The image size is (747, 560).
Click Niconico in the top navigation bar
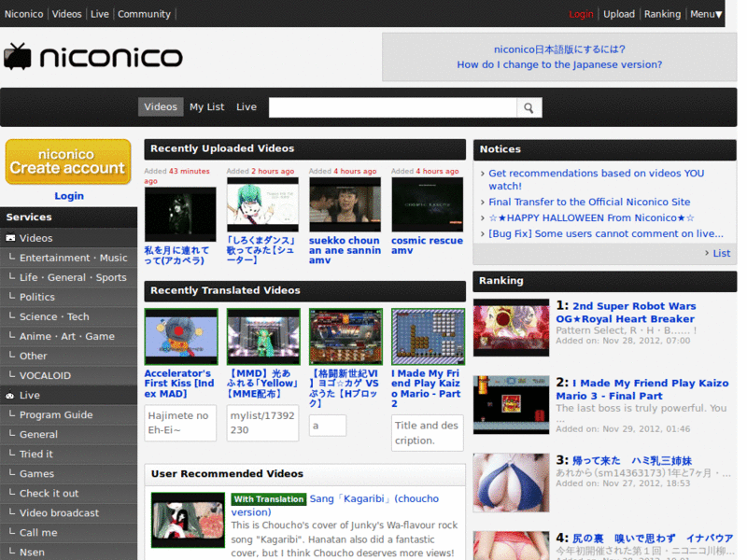24,14
